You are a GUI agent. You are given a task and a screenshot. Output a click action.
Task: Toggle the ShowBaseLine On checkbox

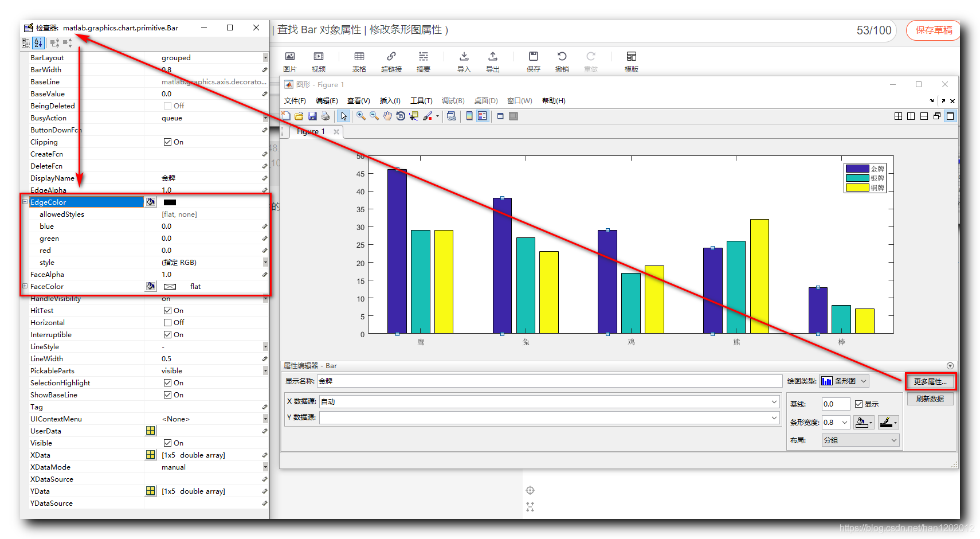tap(167, 395)
